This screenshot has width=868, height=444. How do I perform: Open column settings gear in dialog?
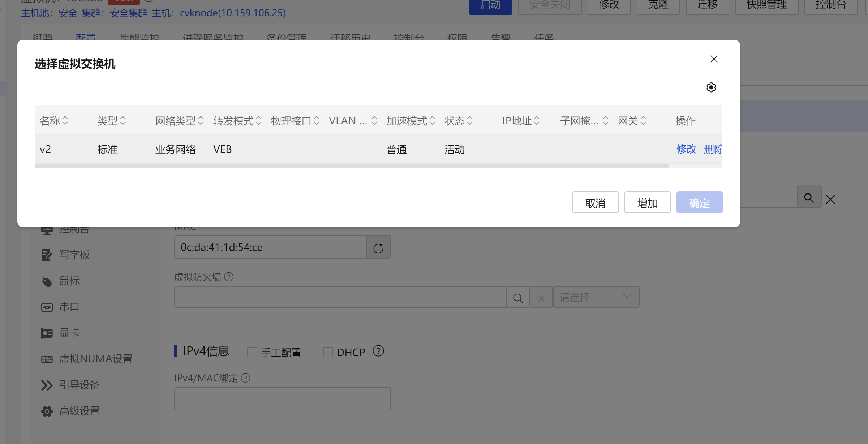pos(711,87)
